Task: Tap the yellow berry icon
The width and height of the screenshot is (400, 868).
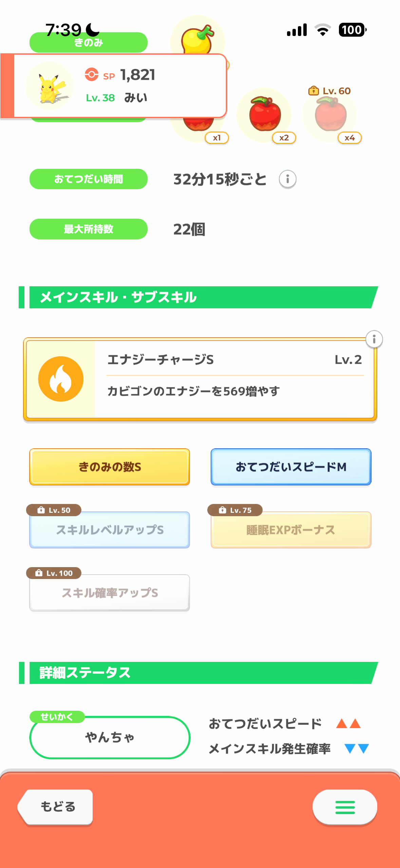Action: (197, 37)
